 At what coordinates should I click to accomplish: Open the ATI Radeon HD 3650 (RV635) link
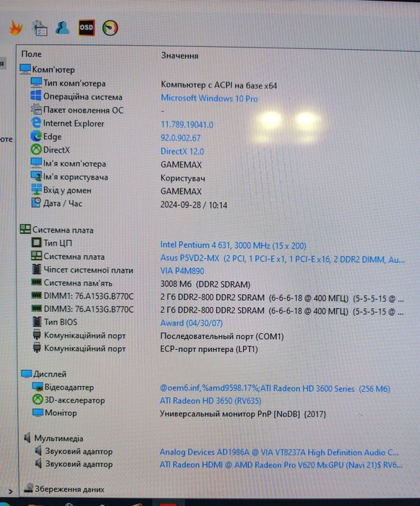tap(210, 400)
